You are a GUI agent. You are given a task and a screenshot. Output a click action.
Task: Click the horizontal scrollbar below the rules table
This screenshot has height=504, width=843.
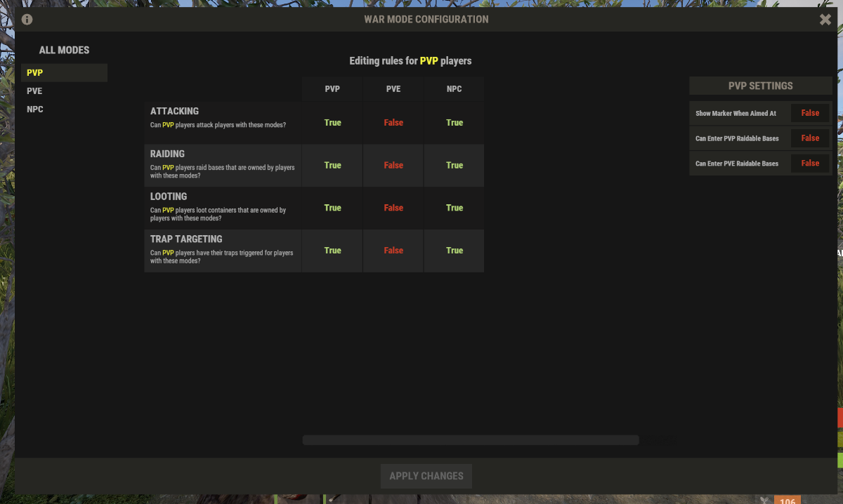(471, 440)
